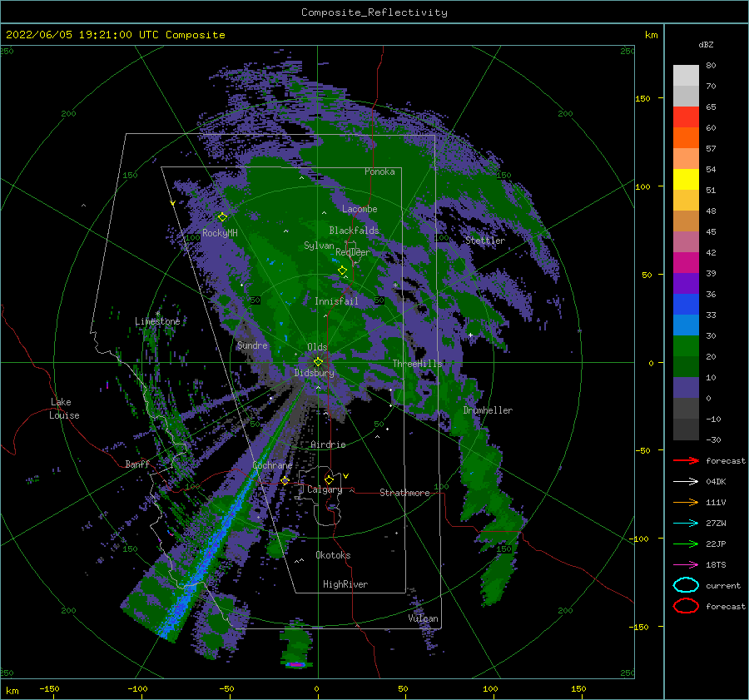Click the Okotoks label
The image size is (749, 700).
pos(333,555)
